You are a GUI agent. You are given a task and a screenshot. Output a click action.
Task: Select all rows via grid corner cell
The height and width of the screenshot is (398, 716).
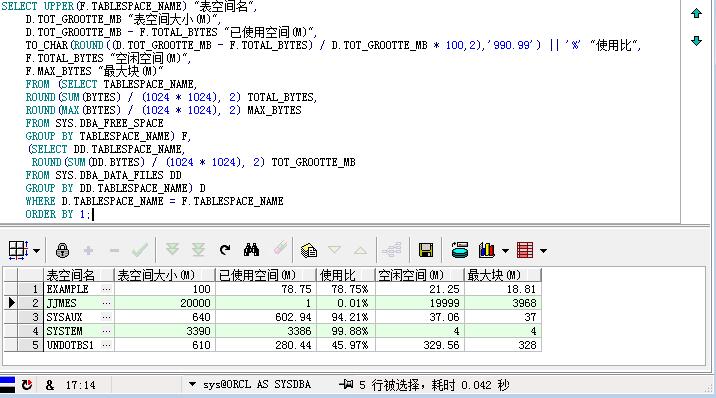tap(11, 275)
